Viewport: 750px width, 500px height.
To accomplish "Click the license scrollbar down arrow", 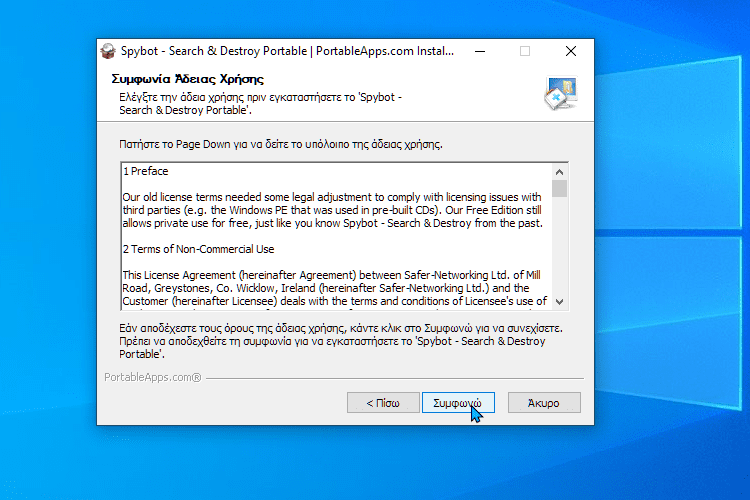I will pyautogui.click(x=559, y=302).
